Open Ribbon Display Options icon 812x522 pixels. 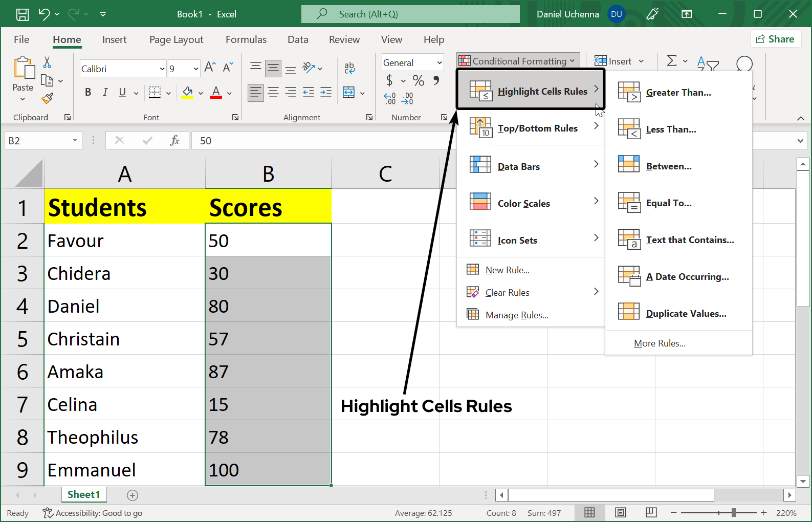point(687,14)
